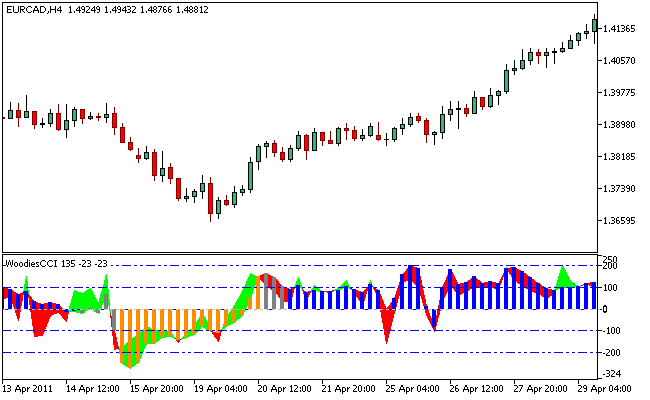Click the 1.36595 price level label

coord(618,221)
